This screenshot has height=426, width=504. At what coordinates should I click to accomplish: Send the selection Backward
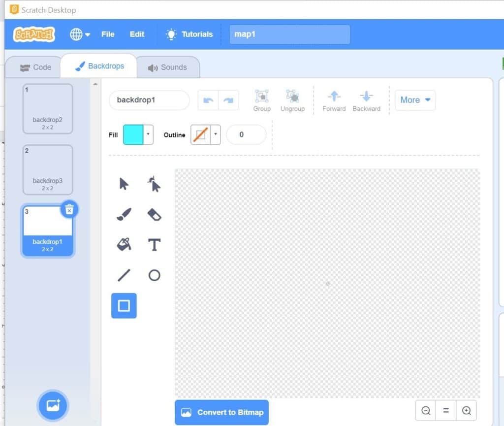[x=366, y=100]
